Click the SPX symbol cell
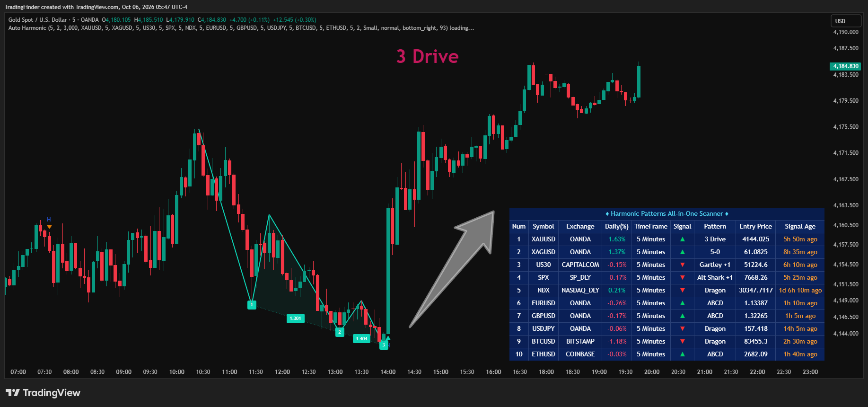 click(544, 278)
